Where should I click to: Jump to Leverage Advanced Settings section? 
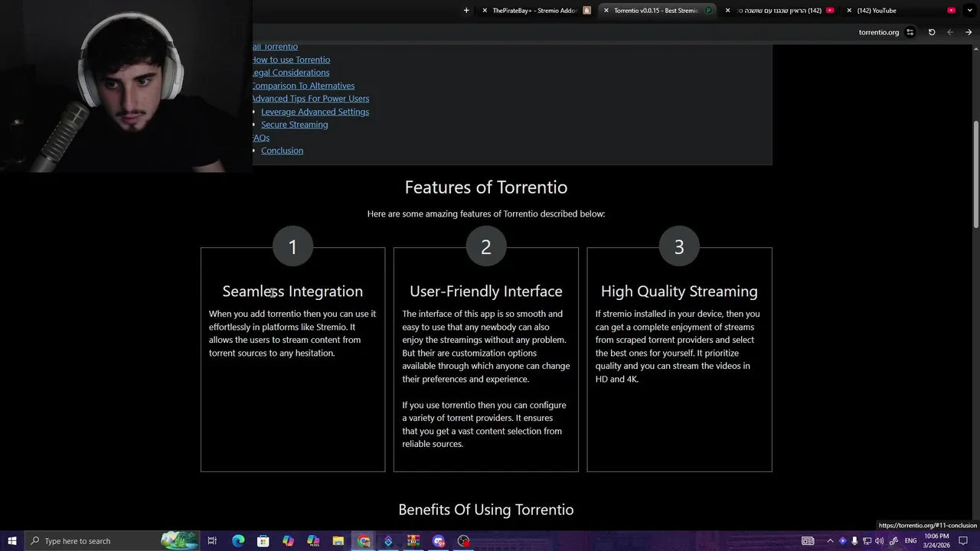315,112
